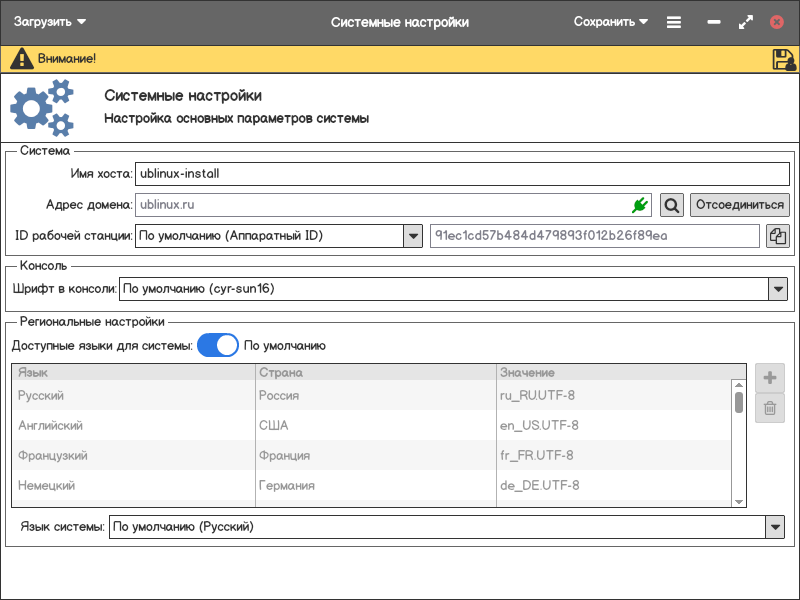Open the system language dropdown
800x600 pixels.
pyautogui.click(x=774, y=527)
